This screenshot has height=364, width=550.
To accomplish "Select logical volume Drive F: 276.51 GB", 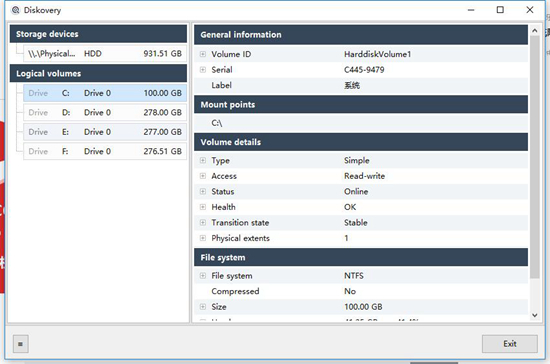I will [x=105, y=151].
